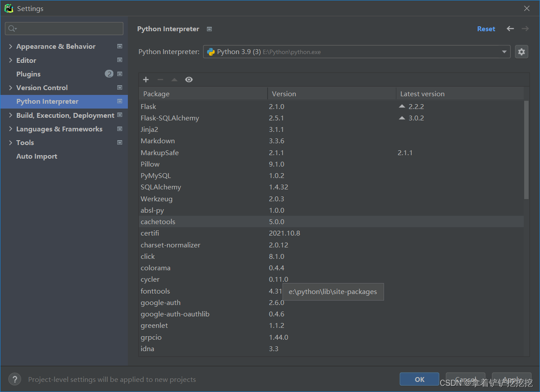Viewport: 540px width, 392px height.
Task: Click the forward navigation arrow
Action: pyautogui.click(x=525, y=29)
